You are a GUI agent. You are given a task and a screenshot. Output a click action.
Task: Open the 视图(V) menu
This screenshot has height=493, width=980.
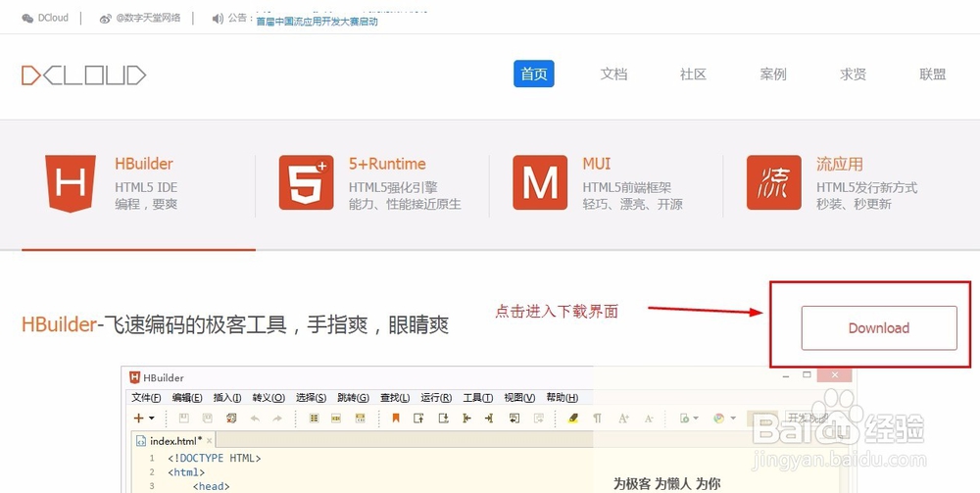520,397
